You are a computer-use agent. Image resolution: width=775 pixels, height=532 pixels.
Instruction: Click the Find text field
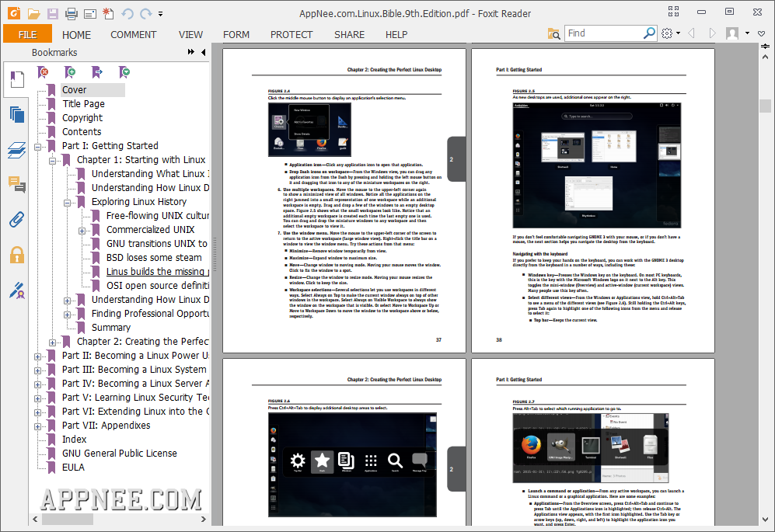click(603, 33)
